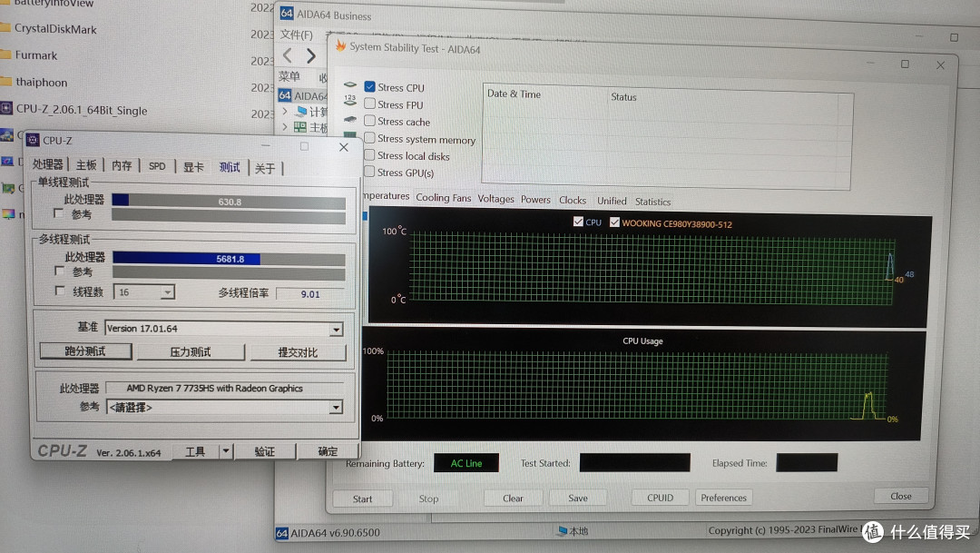980x553 pixels.
Task: Check the multi-thread 参考 checkbox in CPU-Z
Action: 60,271
